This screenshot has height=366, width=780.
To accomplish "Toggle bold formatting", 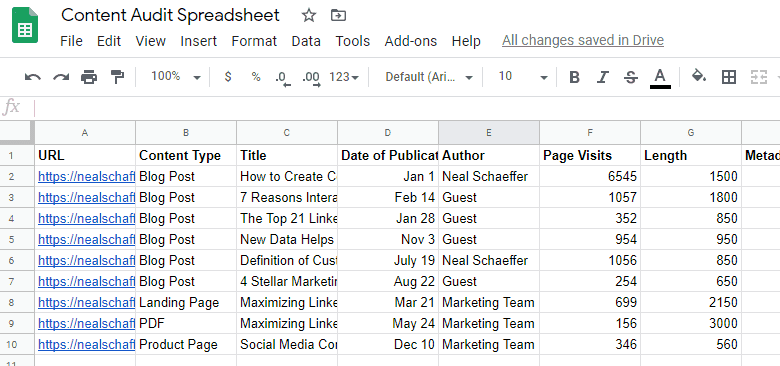I will (575, 77).
